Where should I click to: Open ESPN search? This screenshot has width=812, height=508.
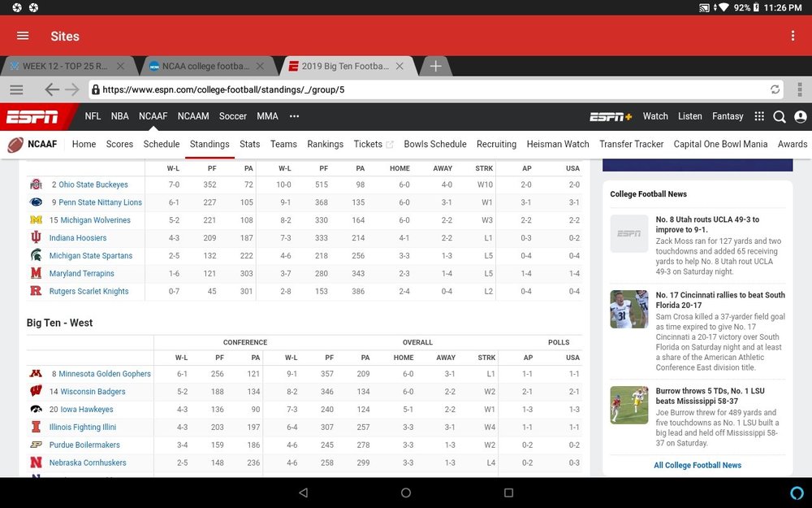(x=780, y=116)
